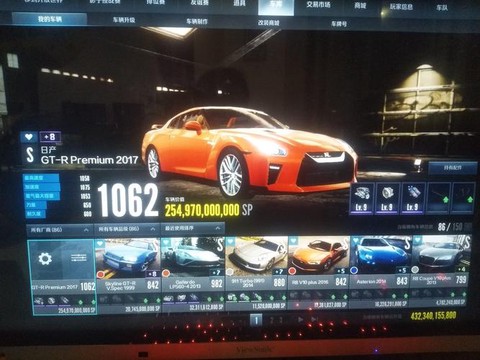Switch to 改装商城 sub-tab
The image size is (480, 360).
(x=269, y=23)
